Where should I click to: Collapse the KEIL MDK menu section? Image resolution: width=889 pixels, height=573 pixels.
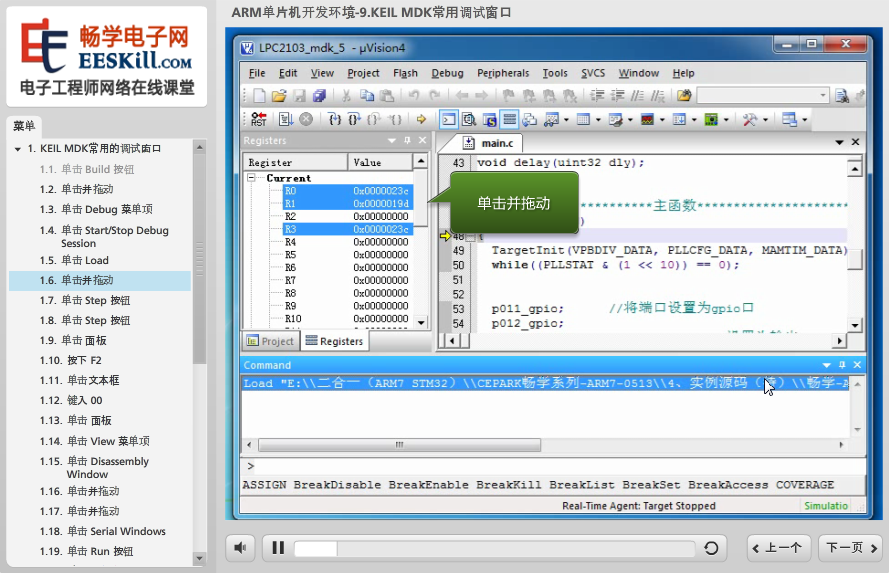(18, 149)
